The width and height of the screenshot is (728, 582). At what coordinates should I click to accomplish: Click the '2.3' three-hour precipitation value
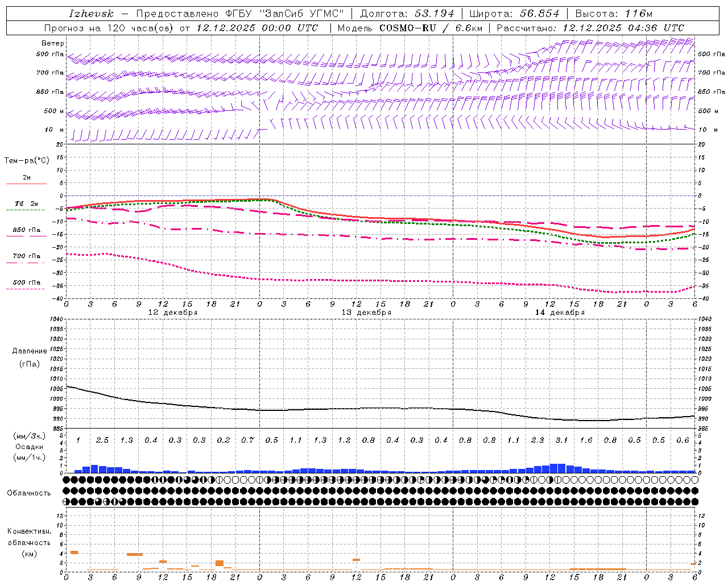click(x=537, y=440)
